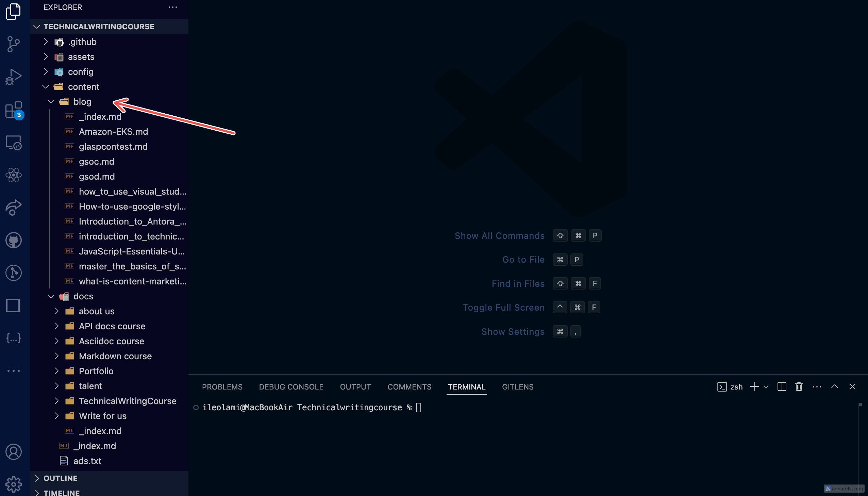Open terminal panel more actions ellipsis

817,387
